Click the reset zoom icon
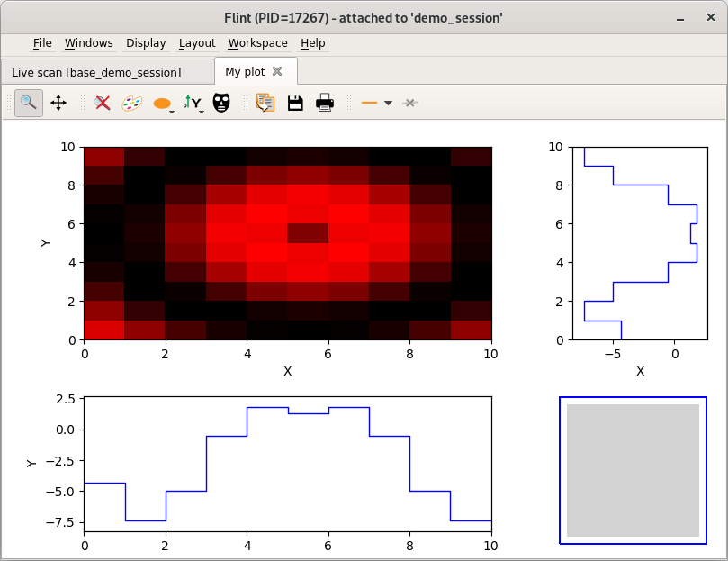728x561 pixels. tap(103, 103)
